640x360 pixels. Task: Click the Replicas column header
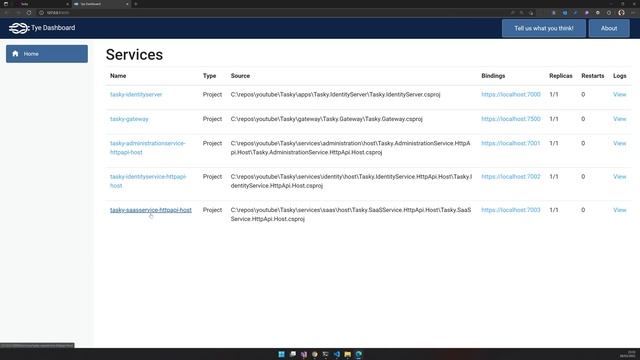pyautogui.click(x=561, y=76)
